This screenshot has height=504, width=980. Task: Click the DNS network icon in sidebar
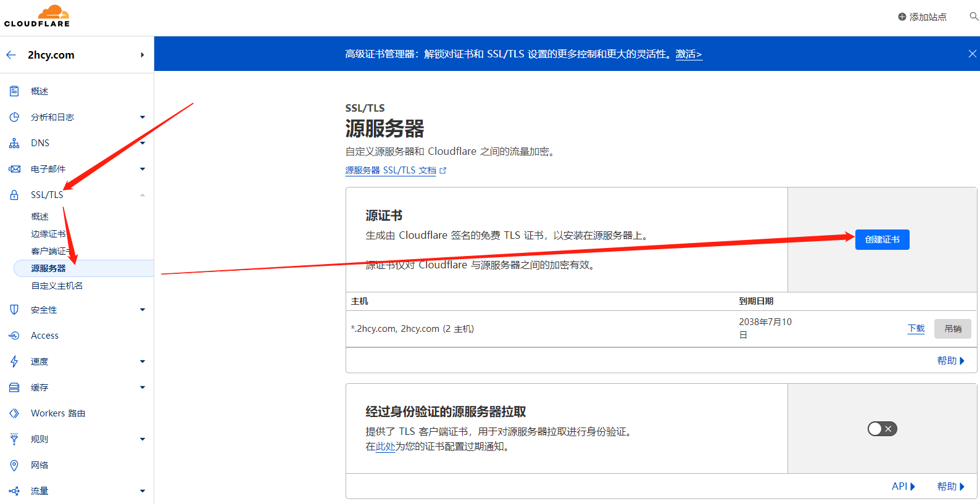(x=14, y=143)
